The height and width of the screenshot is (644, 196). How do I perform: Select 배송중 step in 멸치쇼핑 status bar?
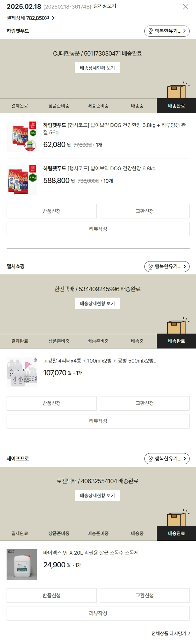137,341
